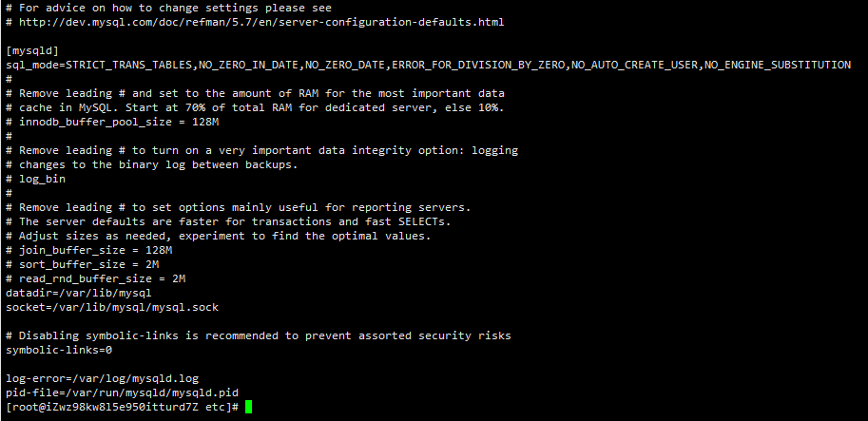The width and height of the screenshot is (868, 421).
Task: Click the [mysqld] section header
Action: tap(32, 51)
